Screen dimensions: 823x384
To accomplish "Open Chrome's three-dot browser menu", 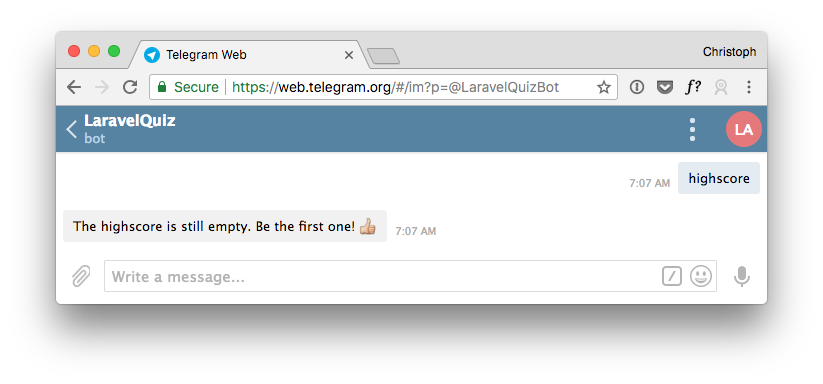I will click(x=749, y=87).
